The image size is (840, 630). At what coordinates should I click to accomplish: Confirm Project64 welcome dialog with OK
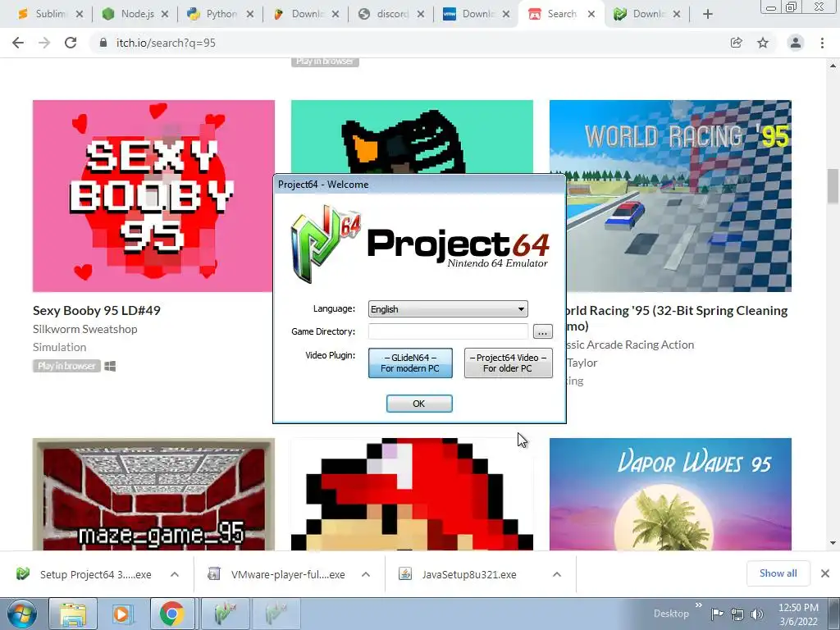[x=419, y=404]
